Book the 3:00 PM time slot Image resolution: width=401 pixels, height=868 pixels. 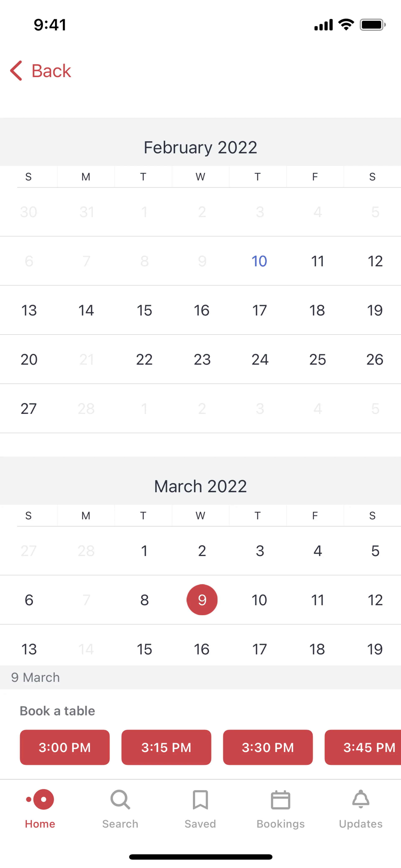(65, 747)
